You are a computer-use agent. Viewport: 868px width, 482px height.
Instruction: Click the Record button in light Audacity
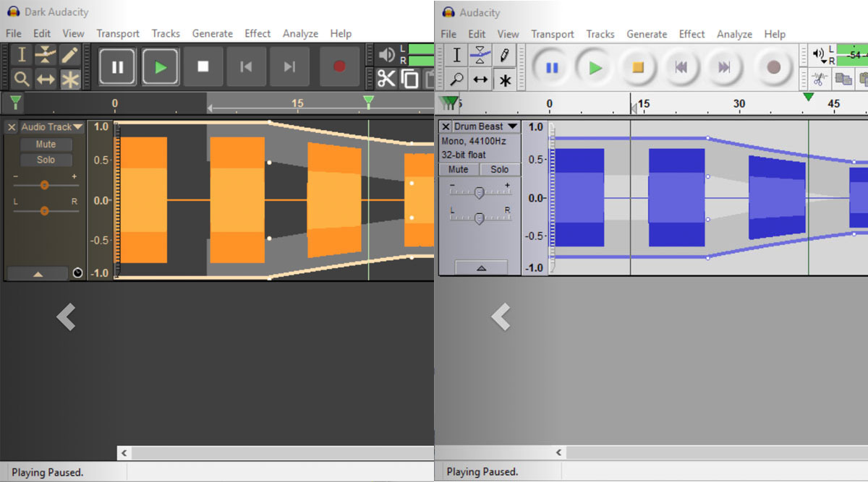coord(774,68)
